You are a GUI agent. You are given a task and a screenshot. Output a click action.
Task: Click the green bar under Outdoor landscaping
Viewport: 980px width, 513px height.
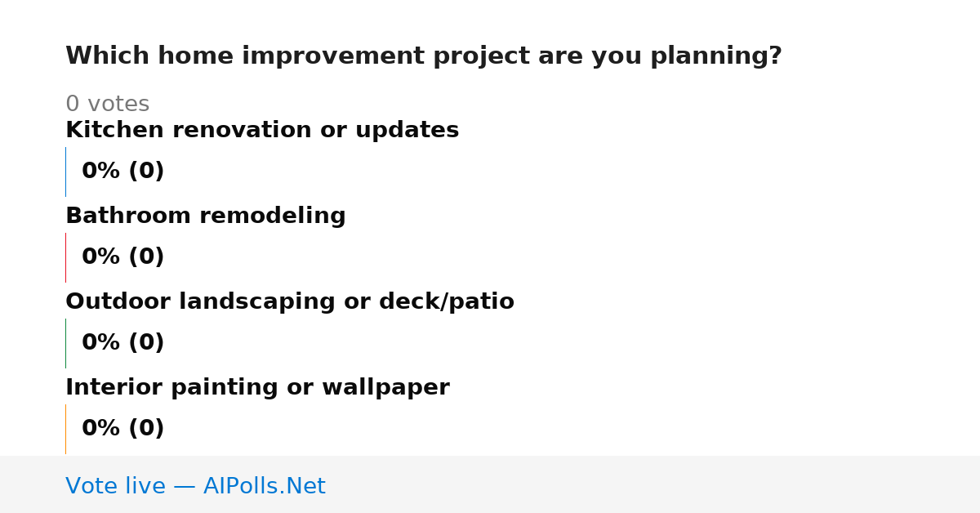point(65,343)
